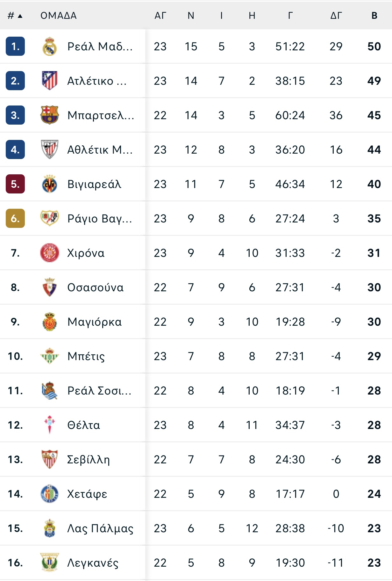The image size is (392, 581).
Task: Click the Real Betis club crest
Action: (50, 356)
